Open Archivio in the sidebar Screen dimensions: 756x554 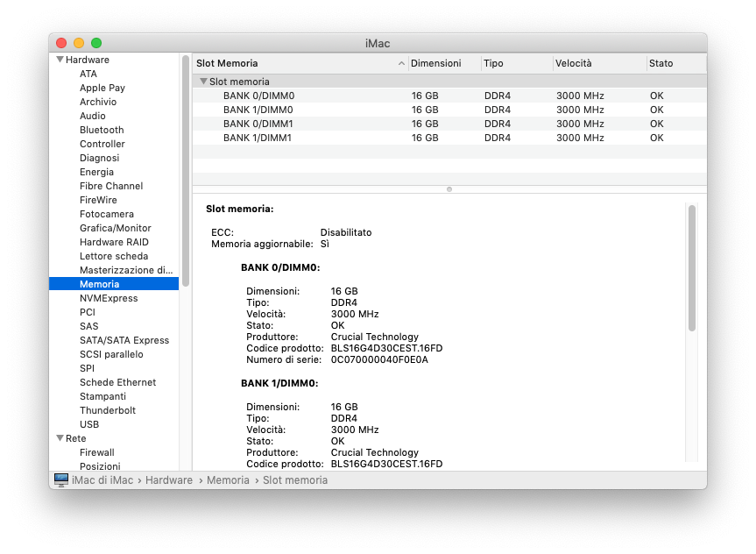(98, 102)
